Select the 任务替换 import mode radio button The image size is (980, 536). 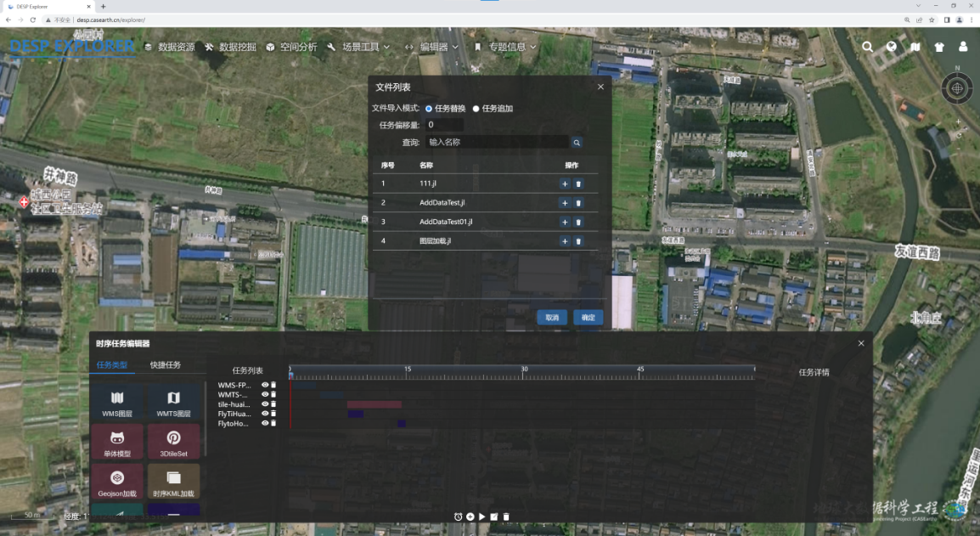[429, 109]
